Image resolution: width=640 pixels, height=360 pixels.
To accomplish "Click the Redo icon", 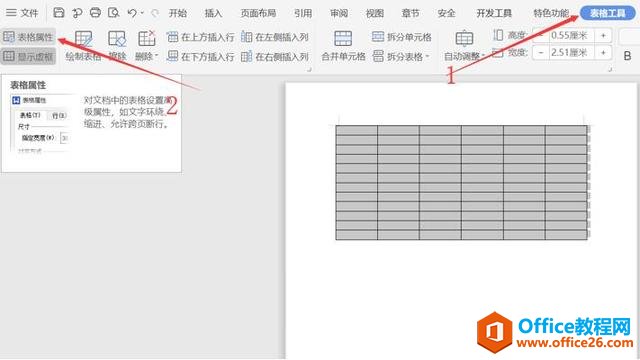I will pos(155,13).
